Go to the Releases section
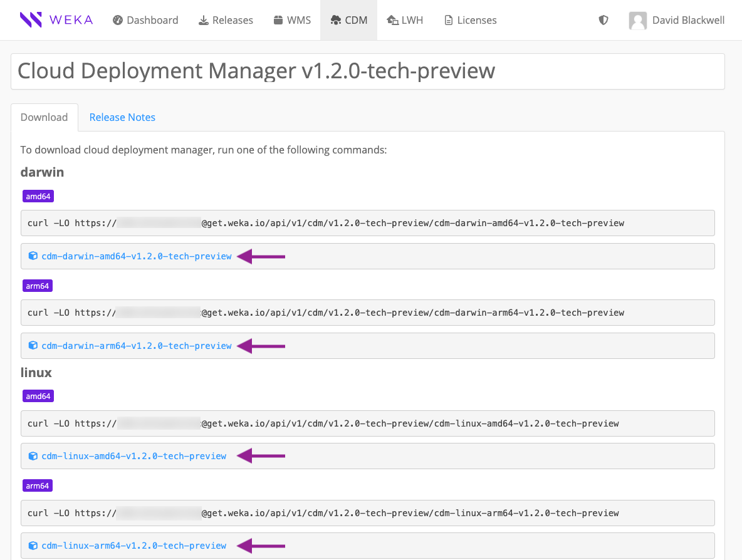Viewport: 742px width, 560px height. [x=226, y=20]
